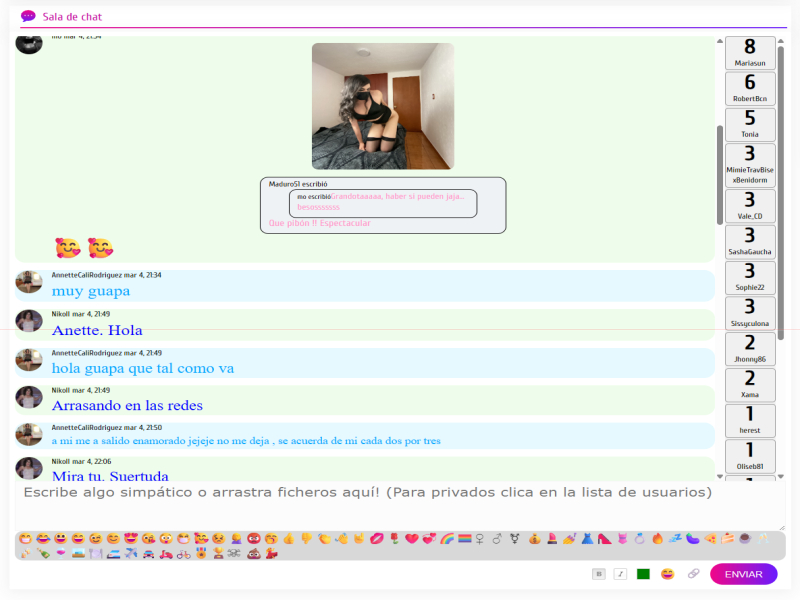Add the airplane emoji
800x600 pixels.
coord(131,553)
